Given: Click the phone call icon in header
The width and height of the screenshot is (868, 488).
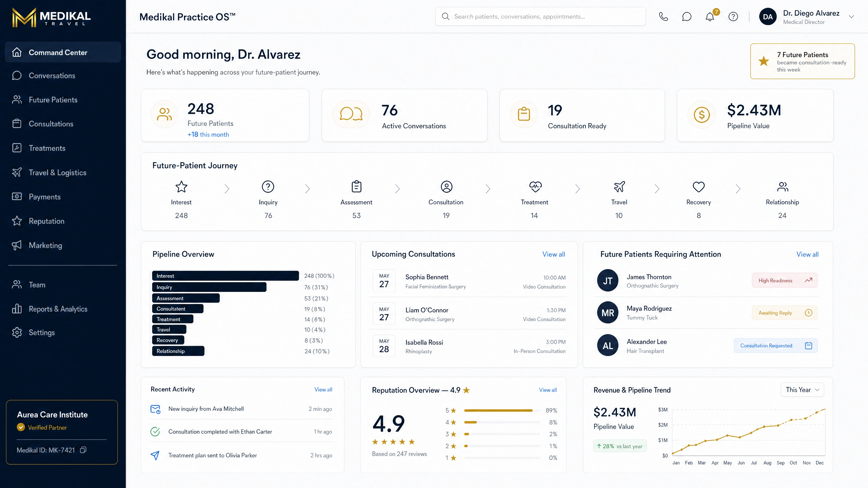Looking at the screenshot, I should 663,16.
